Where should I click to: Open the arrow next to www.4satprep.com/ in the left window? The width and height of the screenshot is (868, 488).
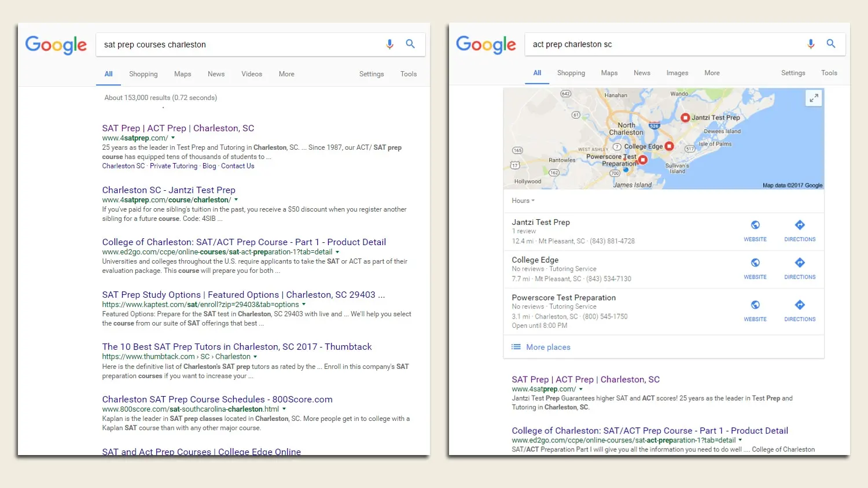pyautogui.click(x=173, y=138)
